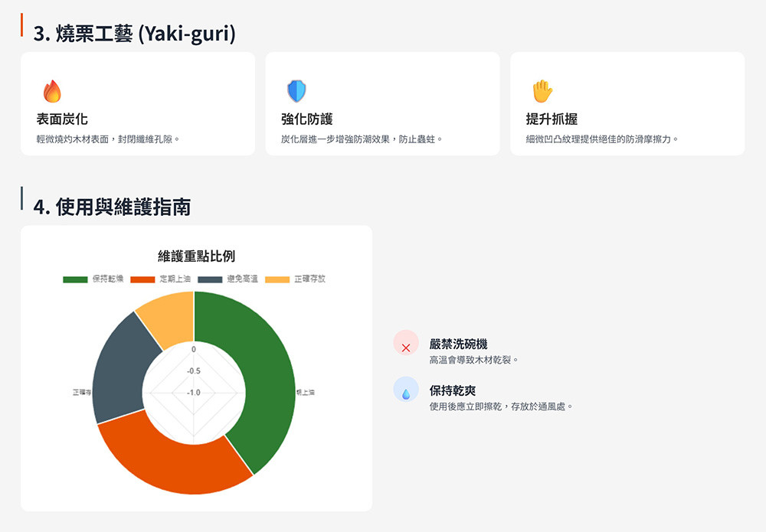Click the 嚴禁洗碗機 warning title
Screen dimensions: 766x532
(x=458, y=344)
